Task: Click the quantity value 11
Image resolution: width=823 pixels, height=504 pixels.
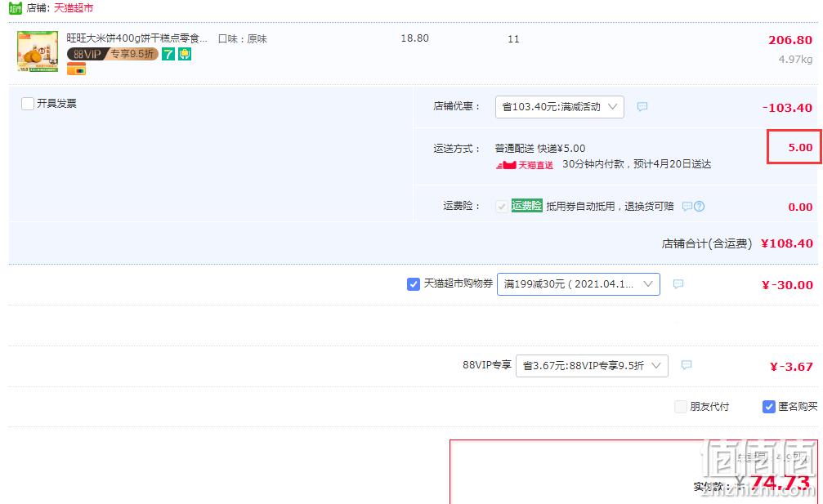Action: point(513,39)
